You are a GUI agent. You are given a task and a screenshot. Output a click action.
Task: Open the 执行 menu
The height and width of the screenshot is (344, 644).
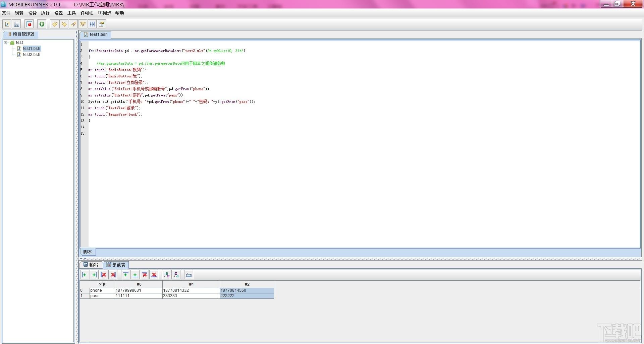pos(45,13)
